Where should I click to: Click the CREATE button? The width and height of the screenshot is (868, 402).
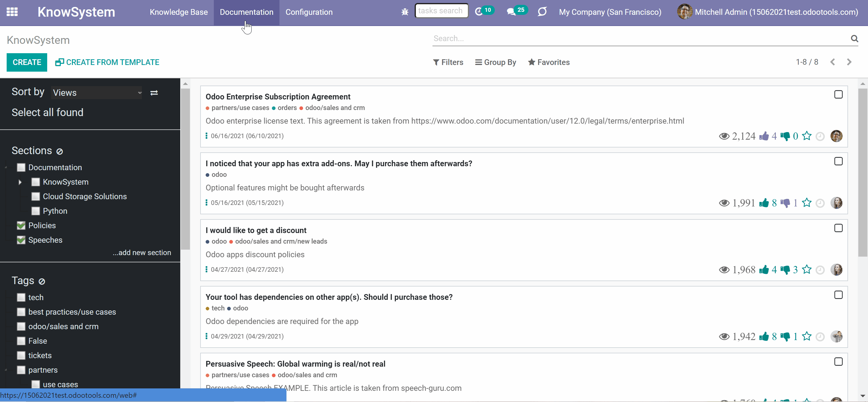click(27, 62)
